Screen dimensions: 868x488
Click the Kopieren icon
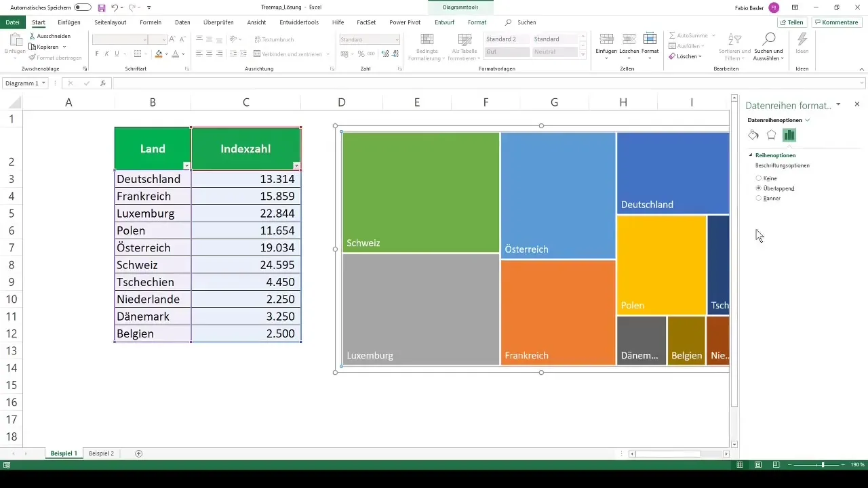33,47
